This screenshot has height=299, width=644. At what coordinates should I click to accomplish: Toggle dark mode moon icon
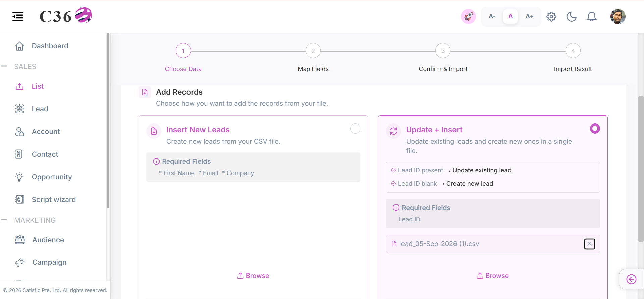coord(572,16)
